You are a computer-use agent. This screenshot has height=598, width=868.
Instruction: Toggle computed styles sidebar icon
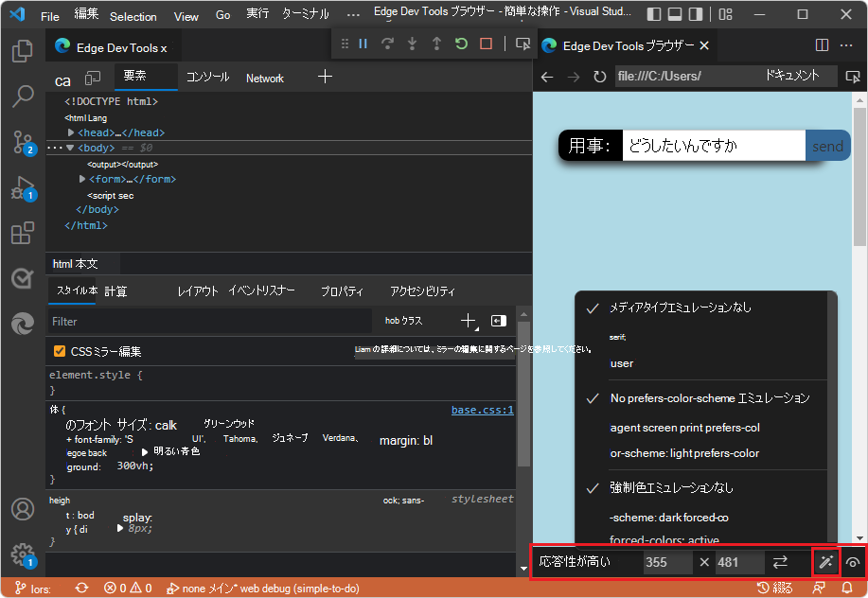coord(499,321)
